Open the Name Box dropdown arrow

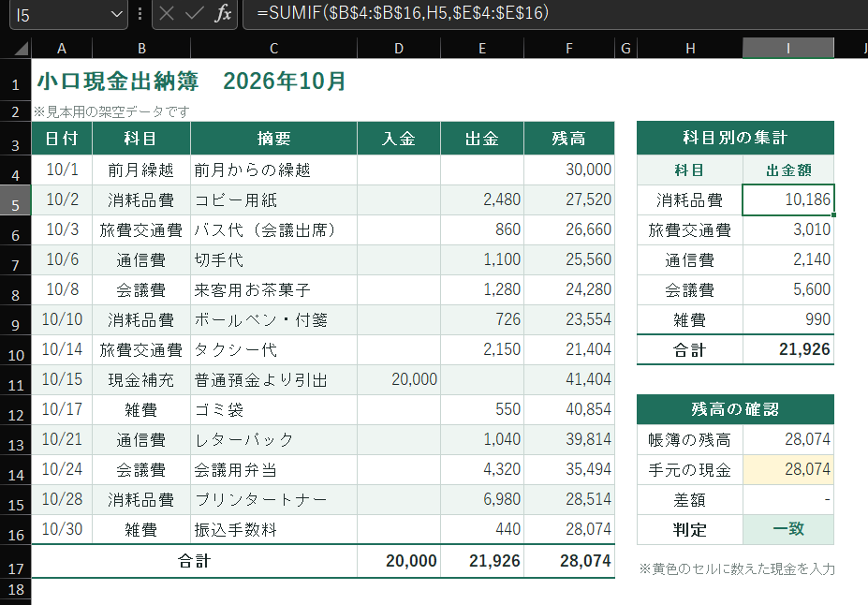point(116,14)
